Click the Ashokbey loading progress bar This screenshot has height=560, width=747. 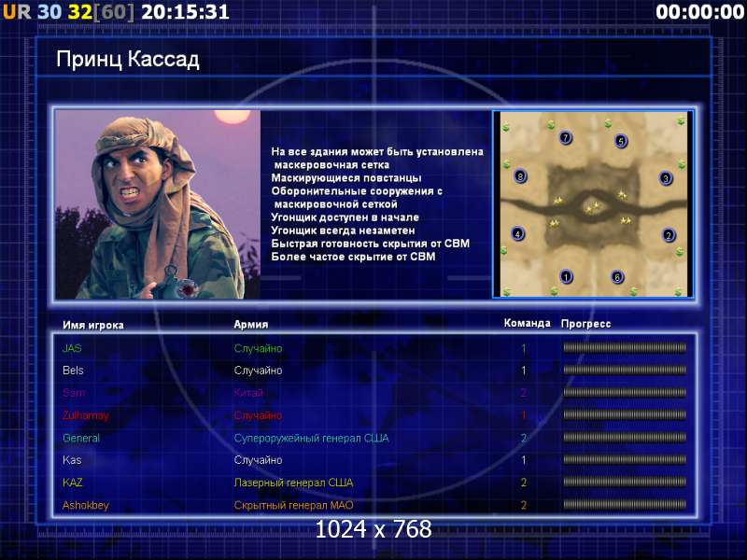[x=625, y=505]
